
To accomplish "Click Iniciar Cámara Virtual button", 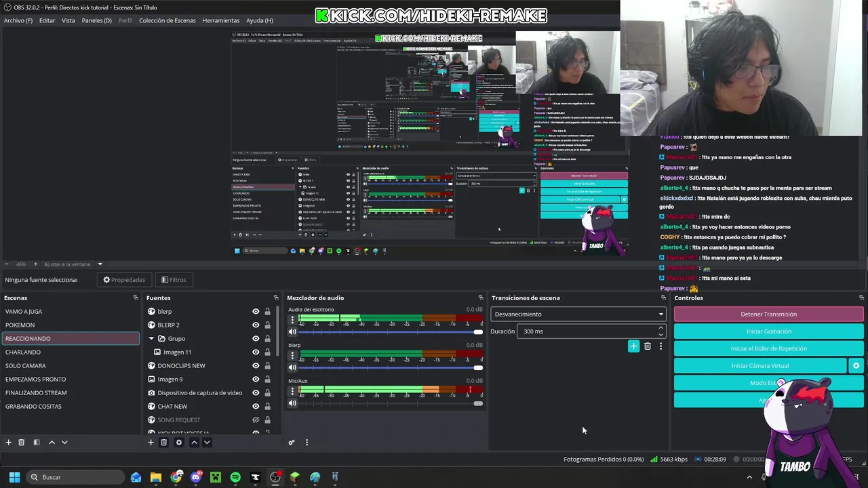I will click(x=760, y=365).
